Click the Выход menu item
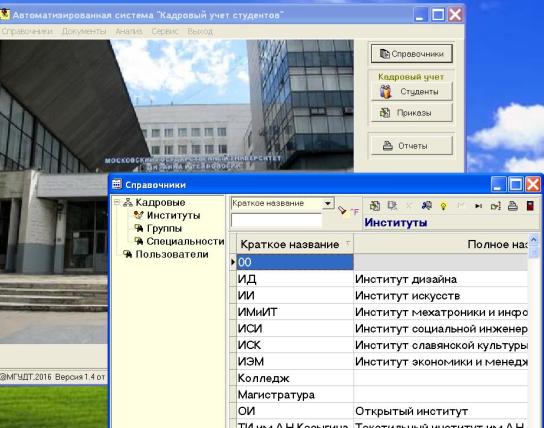 click(x=200, y=31)
